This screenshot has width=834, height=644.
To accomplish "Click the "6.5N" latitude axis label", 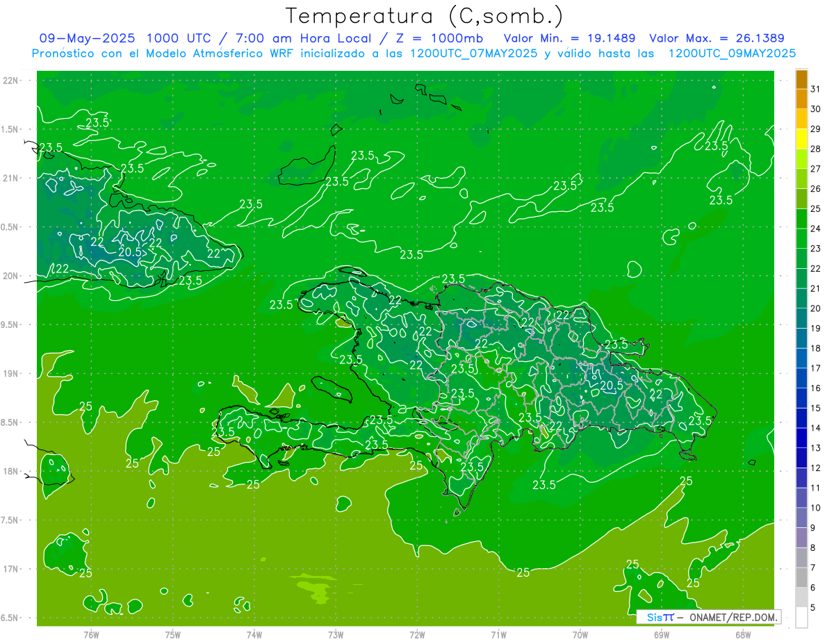I will pos(10,618).
